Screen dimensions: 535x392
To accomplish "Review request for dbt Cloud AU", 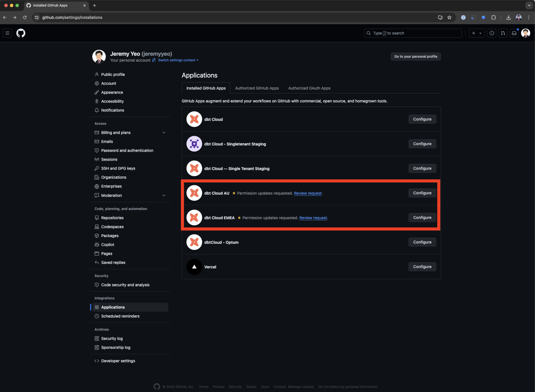I will [307, 193].
